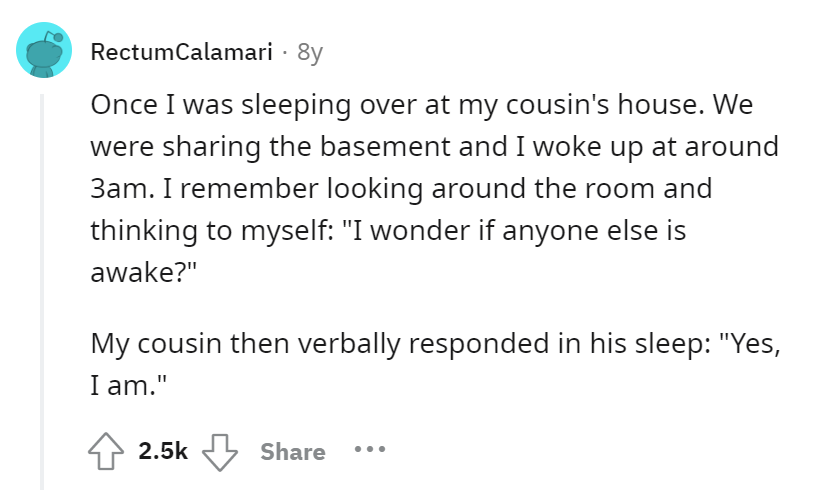This screenshot has height=490, width=813.
Task: Click the word 'basement' in the text
Action: 384,146
